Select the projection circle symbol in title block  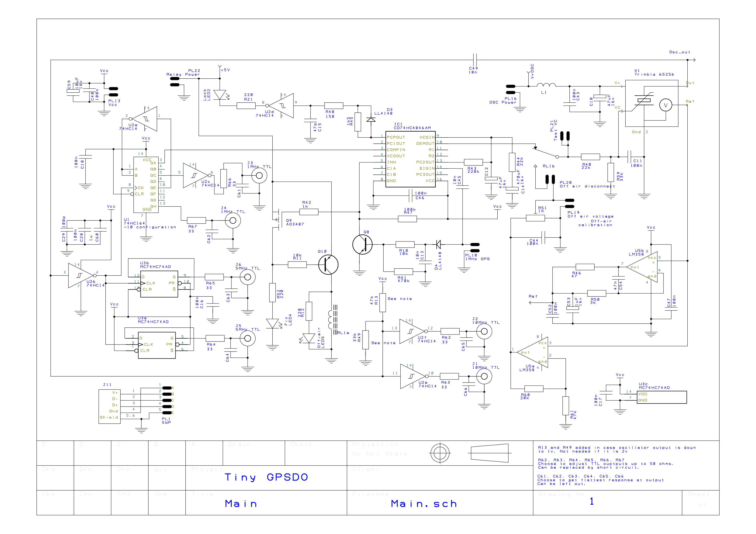pyautogui.click(x=440, y=453)
